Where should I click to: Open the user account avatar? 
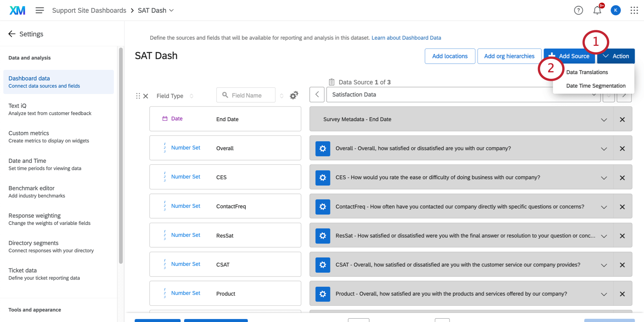616,10
